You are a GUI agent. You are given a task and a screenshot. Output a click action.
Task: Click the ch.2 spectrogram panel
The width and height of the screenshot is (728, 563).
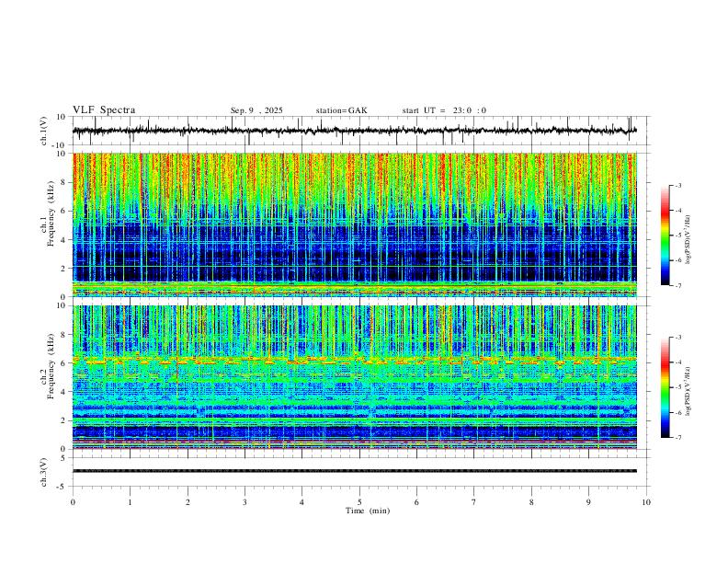tap(355, 377)
